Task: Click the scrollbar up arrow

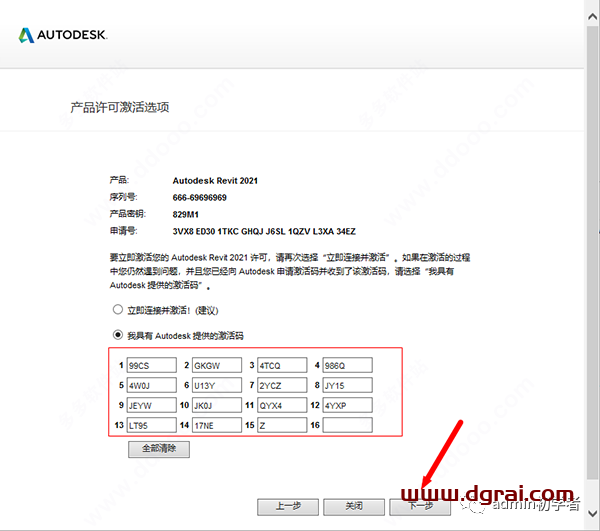Action: click(592, 16)
